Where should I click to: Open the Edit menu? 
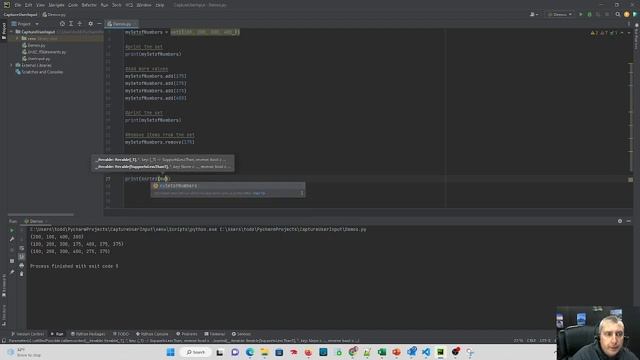(28, 5)
